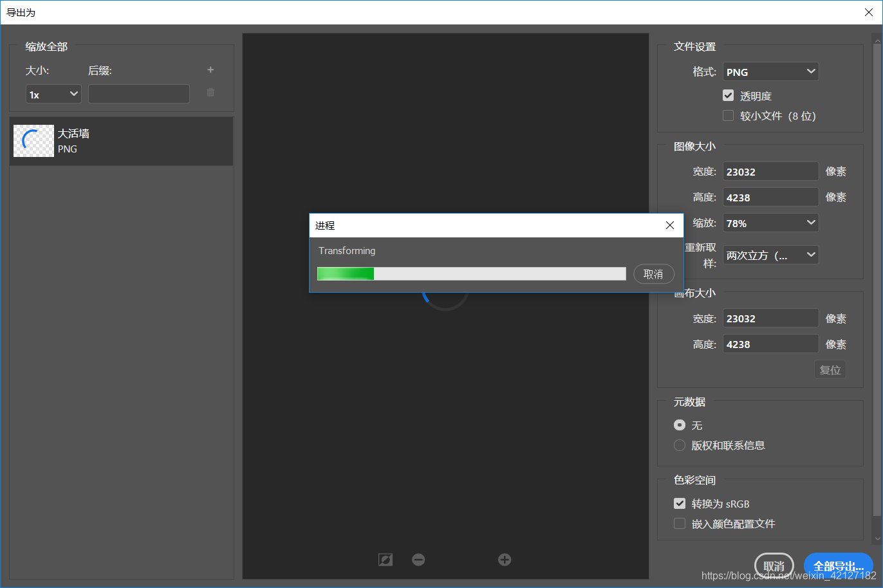Click image size 高度 field 4238

(771, 197)
